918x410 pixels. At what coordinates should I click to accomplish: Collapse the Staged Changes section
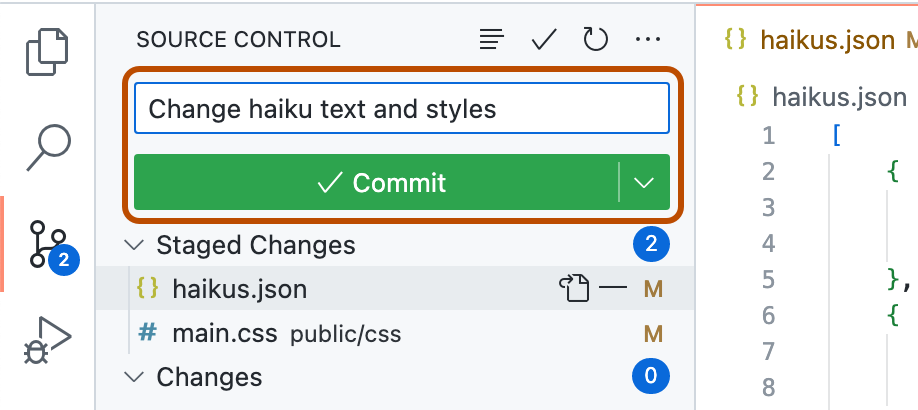132,245
